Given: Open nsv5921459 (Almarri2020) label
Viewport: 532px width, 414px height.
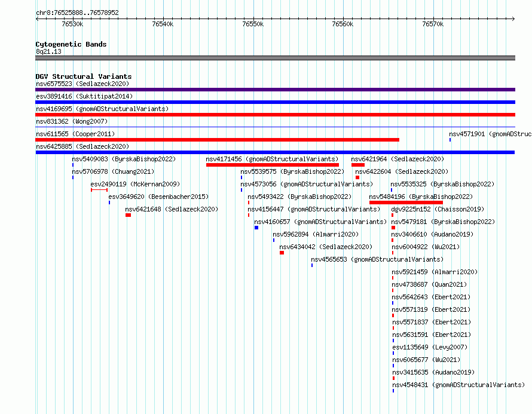Looking at the screenshot, I should 435,272.
